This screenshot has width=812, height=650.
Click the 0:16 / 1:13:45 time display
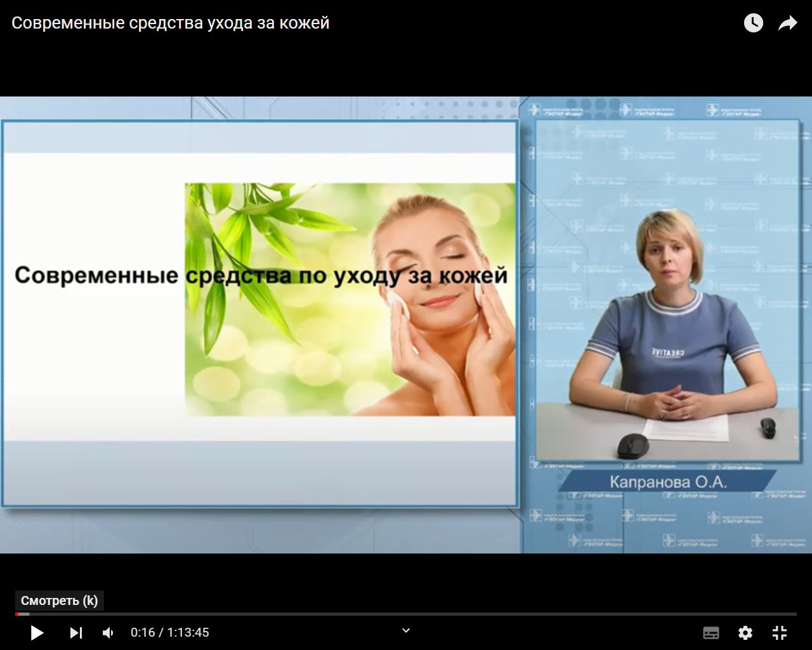169,633
